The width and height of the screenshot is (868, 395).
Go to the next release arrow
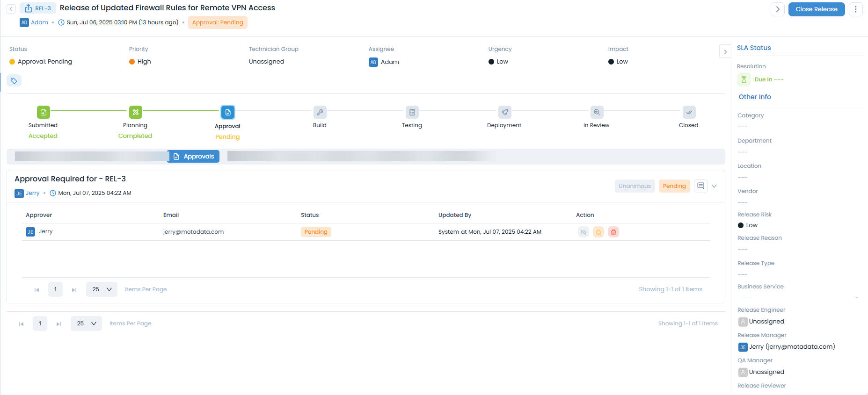click(x=777, y=9)
